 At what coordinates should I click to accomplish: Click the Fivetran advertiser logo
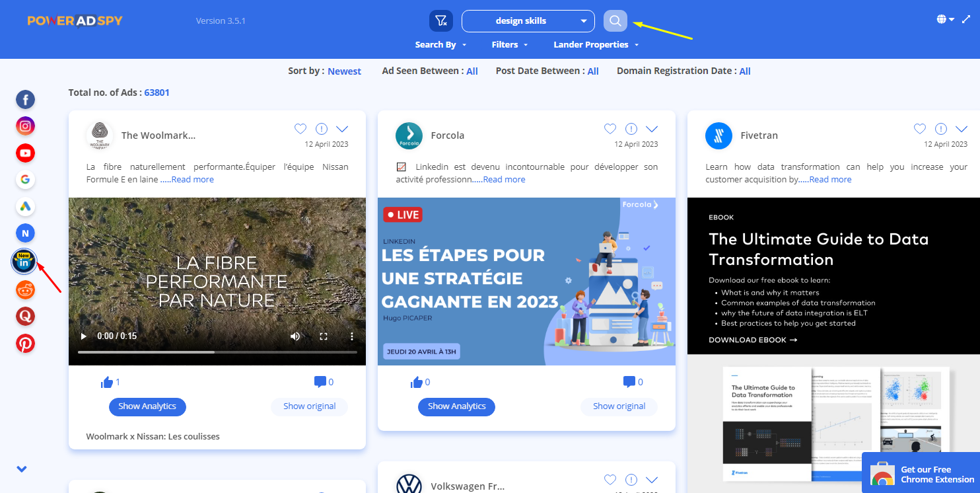click(718, 135)
